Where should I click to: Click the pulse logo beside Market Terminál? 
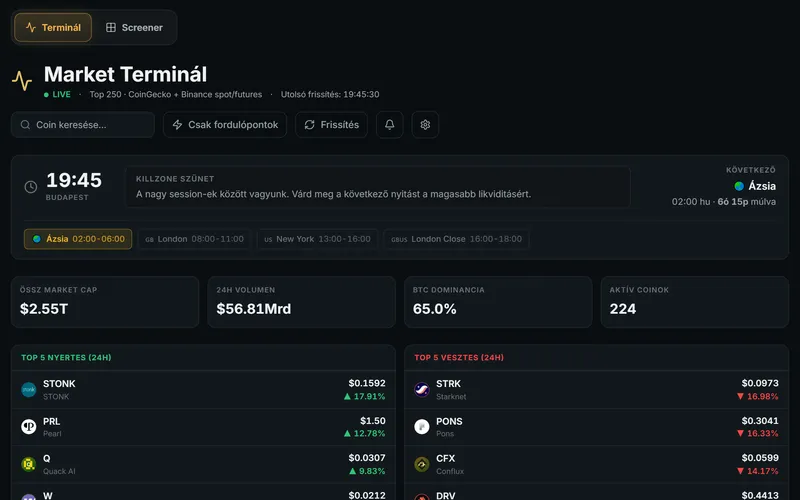click(x=22, y=81)
